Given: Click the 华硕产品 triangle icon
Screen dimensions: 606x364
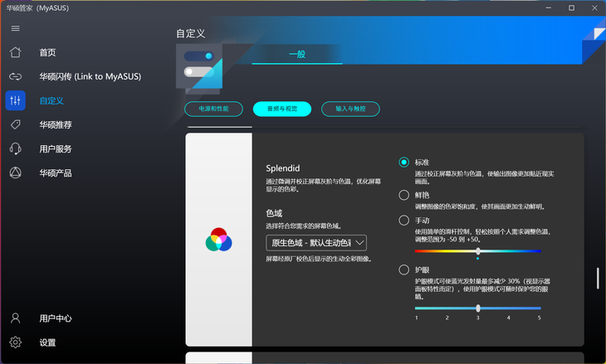Looking at the screenshot, I should pos(16,172).
